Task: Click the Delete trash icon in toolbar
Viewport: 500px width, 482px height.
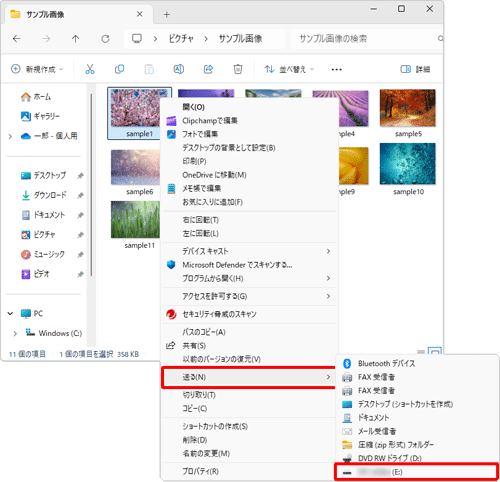Action: (x=238, y=69)
